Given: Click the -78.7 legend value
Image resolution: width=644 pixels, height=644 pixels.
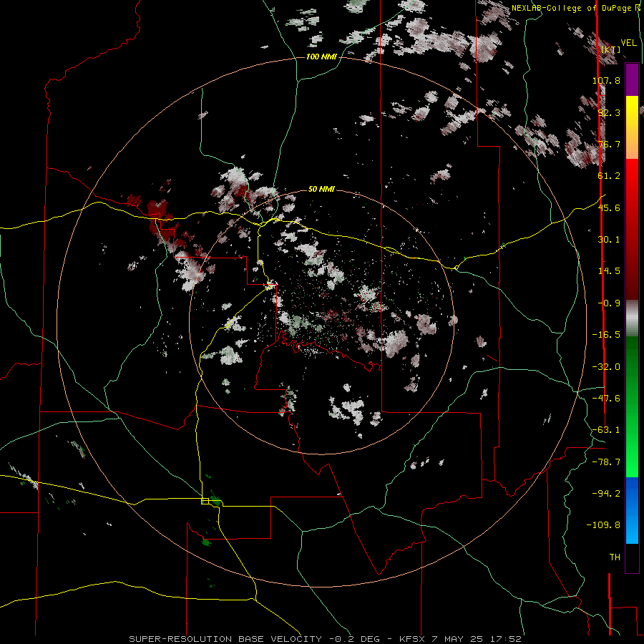Looking at the screenshot, I should [x=606, y=462].
